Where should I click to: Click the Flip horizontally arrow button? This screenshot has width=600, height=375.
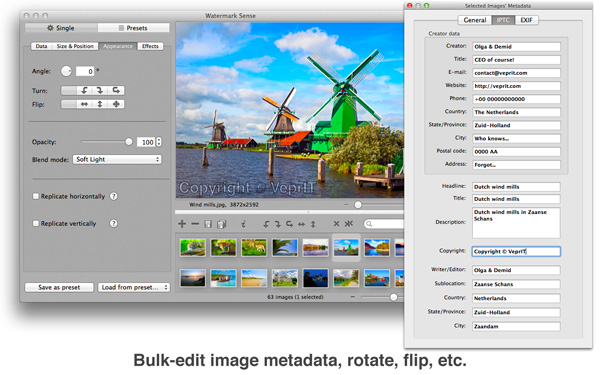pyautogui.click(x=84, y=104)
